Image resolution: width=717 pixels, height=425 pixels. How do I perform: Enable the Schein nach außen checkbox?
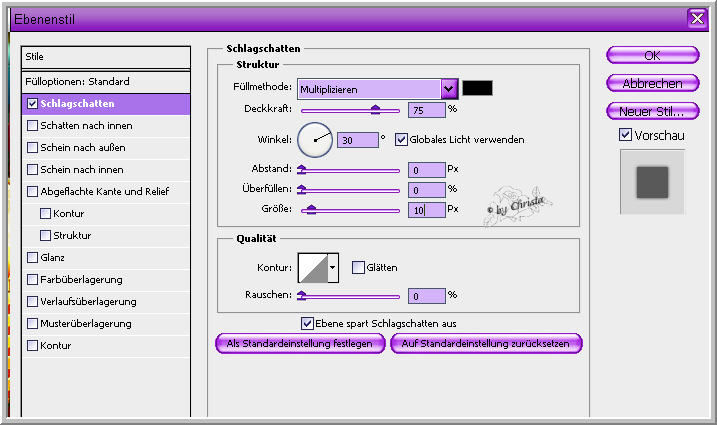[x=32, y=147]
